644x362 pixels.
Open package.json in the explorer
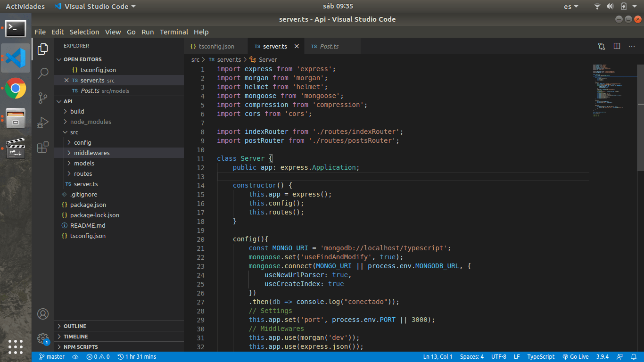(88, 205)
